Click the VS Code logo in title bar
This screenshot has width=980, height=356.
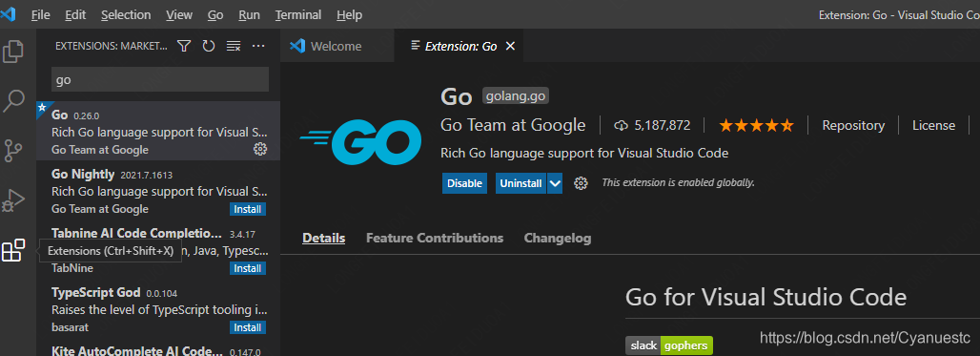[x=9, y=13]
